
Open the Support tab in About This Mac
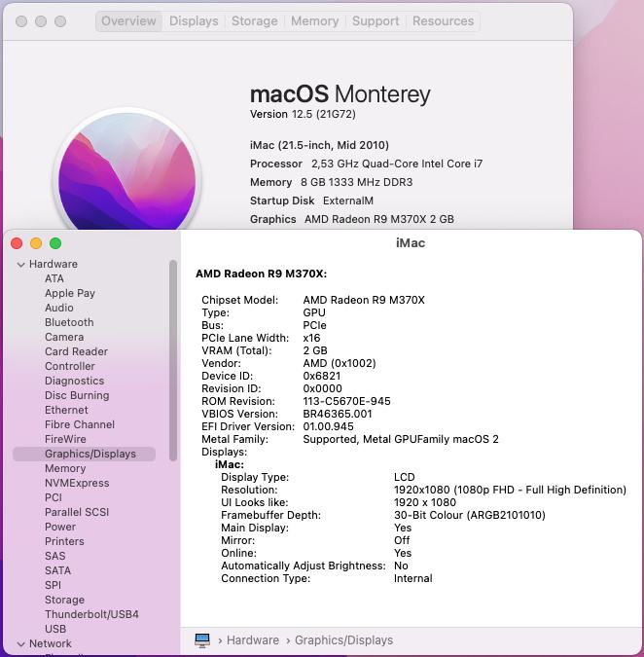[376, 21]
